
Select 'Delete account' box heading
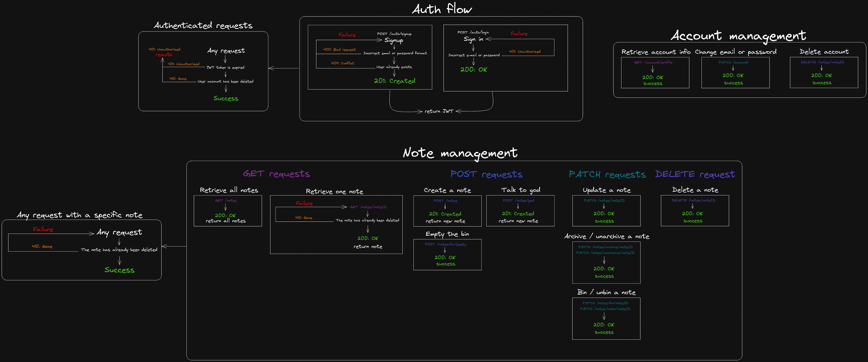pos(824,52)
